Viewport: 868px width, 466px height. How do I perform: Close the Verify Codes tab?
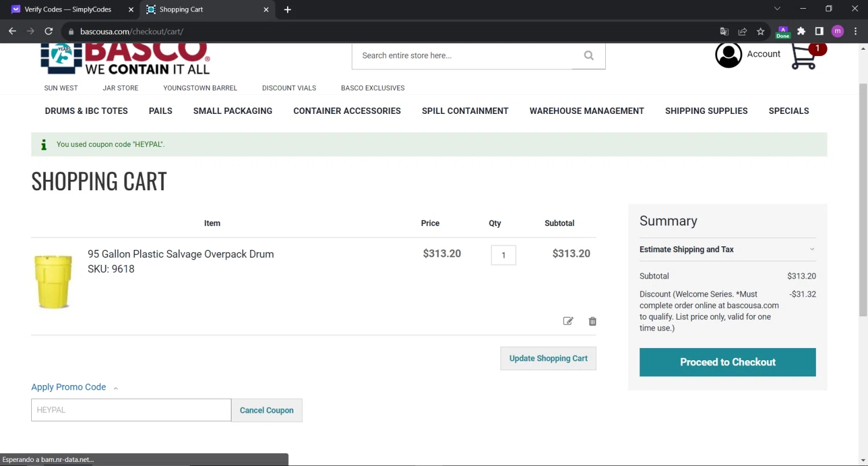[x=131, y=9]
